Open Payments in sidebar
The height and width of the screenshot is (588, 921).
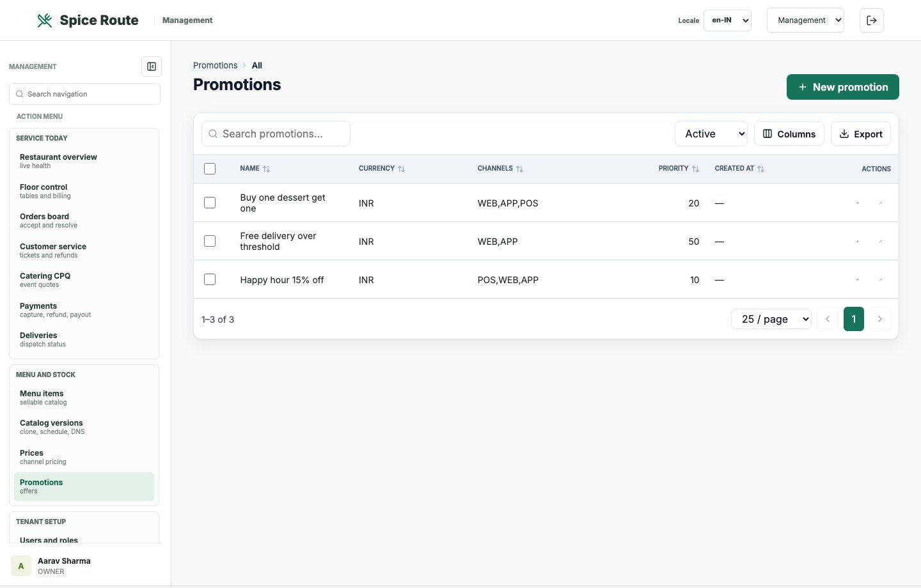pyautogui.click(x=84, y=310)
